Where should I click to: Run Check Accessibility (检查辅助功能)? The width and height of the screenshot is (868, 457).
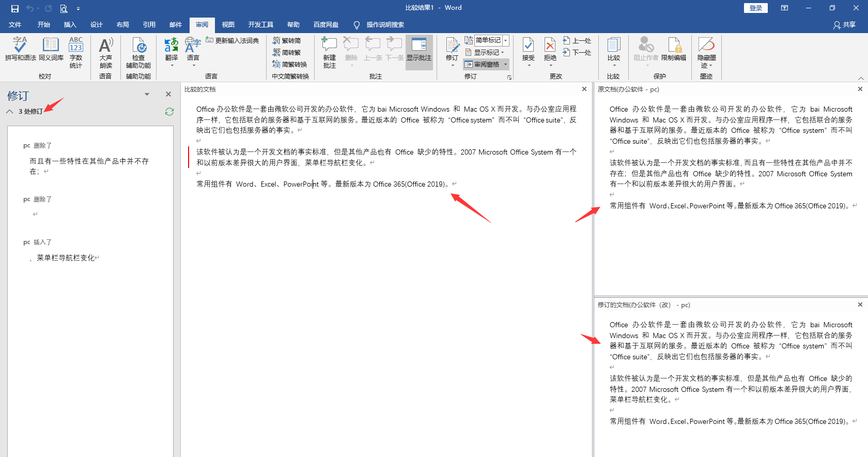[138, 53]
